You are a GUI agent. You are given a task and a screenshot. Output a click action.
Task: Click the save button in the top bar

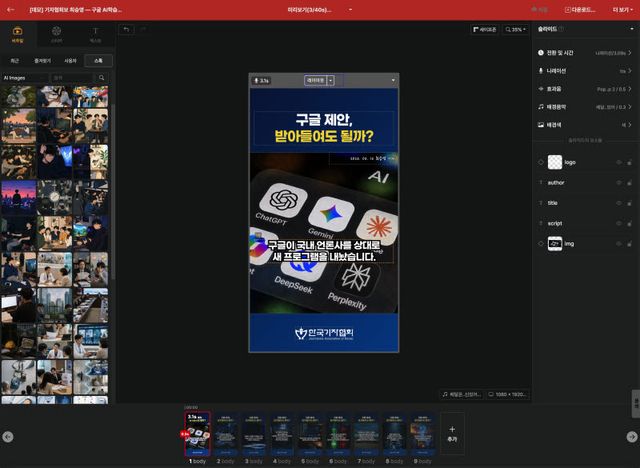pyautogui.click(x=540, y=9)
